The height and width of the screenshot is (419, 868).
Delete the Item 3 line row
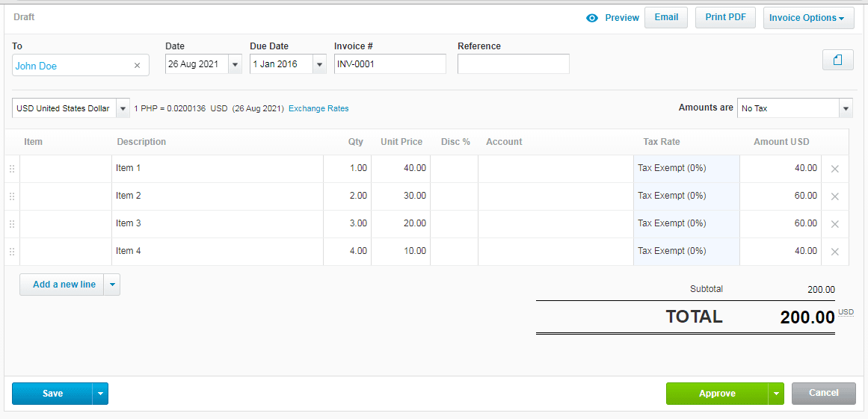[x=835, y=224]
